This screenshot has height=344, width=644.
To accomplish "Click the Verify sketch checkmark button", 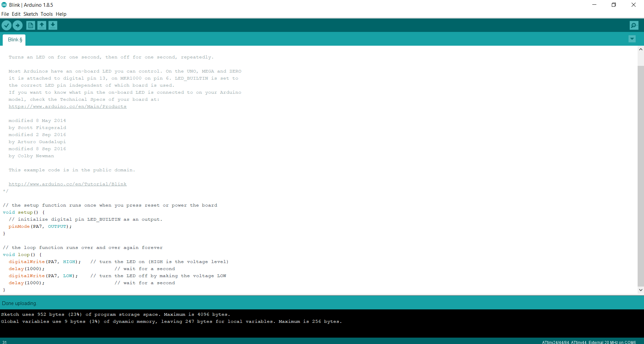I will coord(6,25).
